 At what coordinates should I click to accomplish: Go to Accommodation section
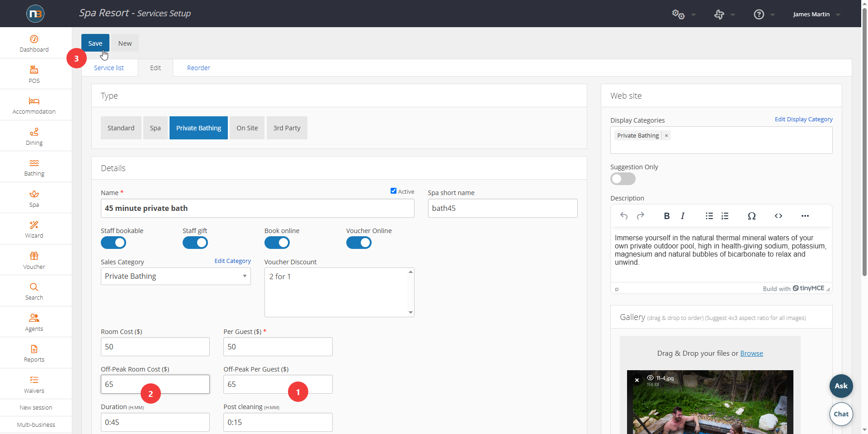pos(34,105)
